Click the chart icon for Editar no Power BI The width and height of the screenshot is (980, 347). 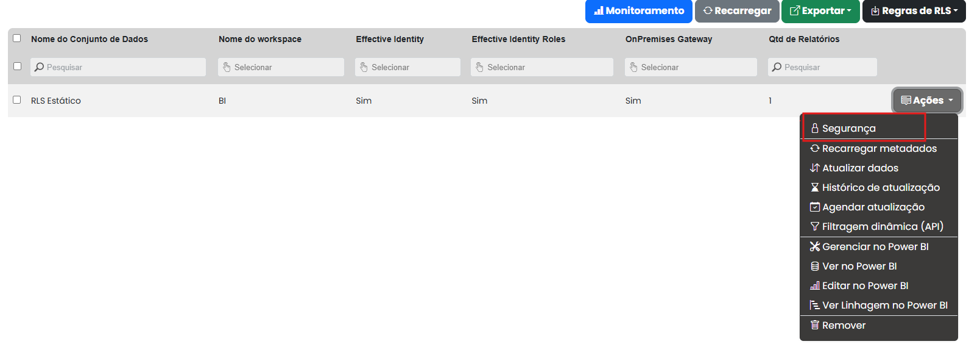814,285
